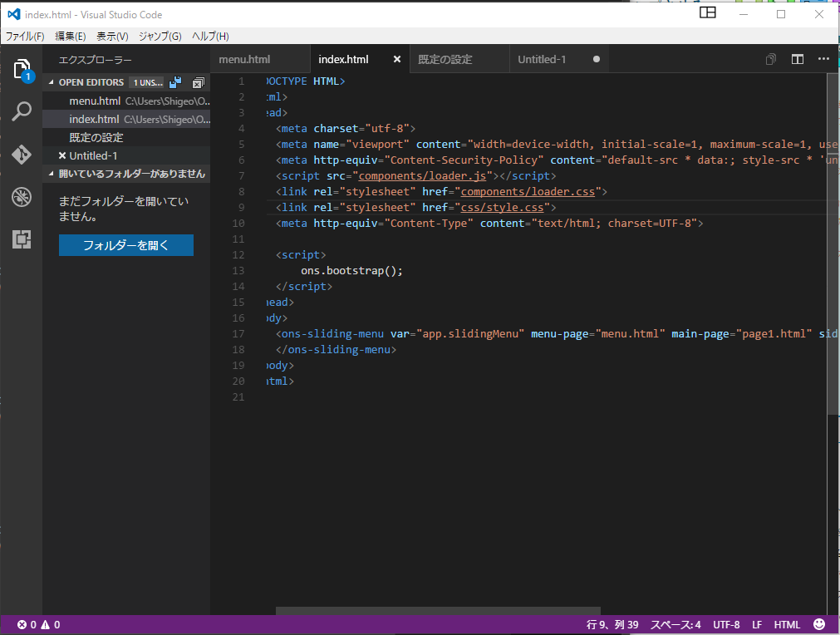Click the meta charset="utf-8" line
Image resolution: width=840 pixels, height=635 pixels.
[346, 129]
